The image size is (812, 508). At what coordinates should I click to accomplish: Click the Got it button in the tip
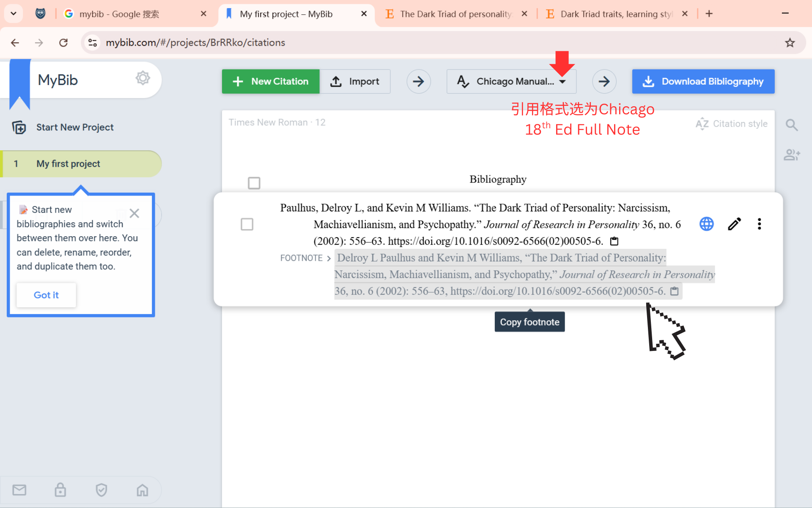(46, 295)
